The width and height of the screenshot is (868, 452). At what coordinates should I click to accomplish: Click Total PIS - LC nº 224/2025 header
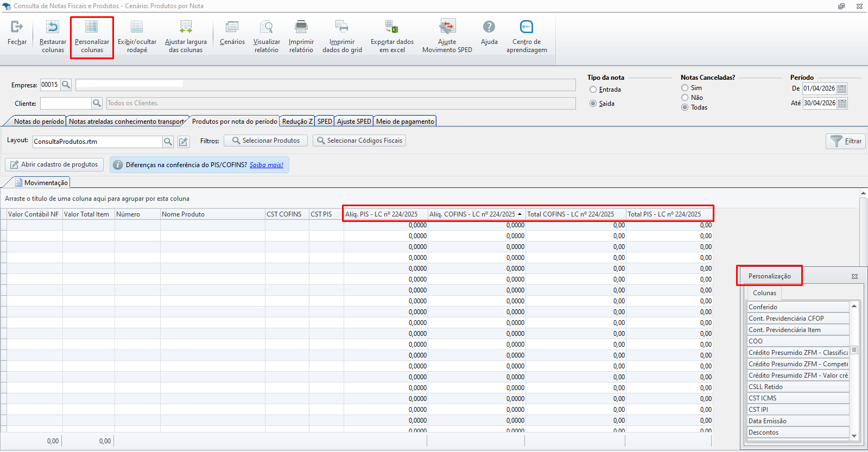point(669,214)
